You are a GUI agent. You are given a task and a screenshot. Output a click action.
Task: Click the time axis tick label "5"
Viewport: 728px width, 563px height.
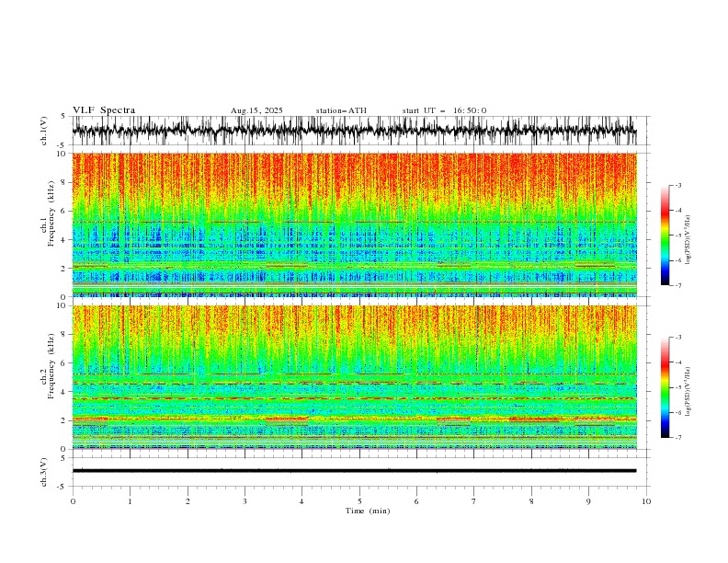[359, 501]
